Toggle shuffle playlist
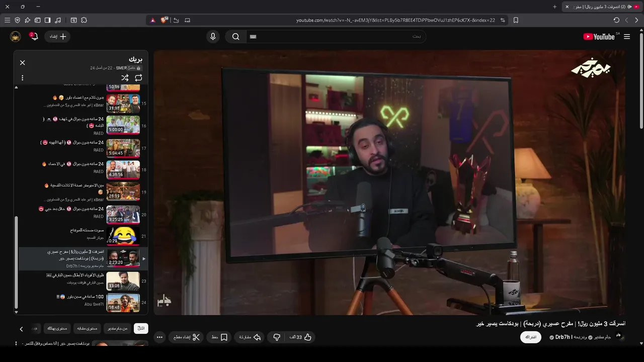The width and height of the screenshot is (644, 362). (x=125, y=77)
